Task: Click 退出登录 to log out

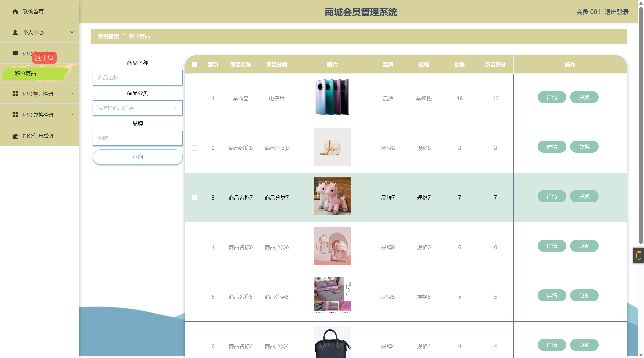Action: (x=616, y=12)
